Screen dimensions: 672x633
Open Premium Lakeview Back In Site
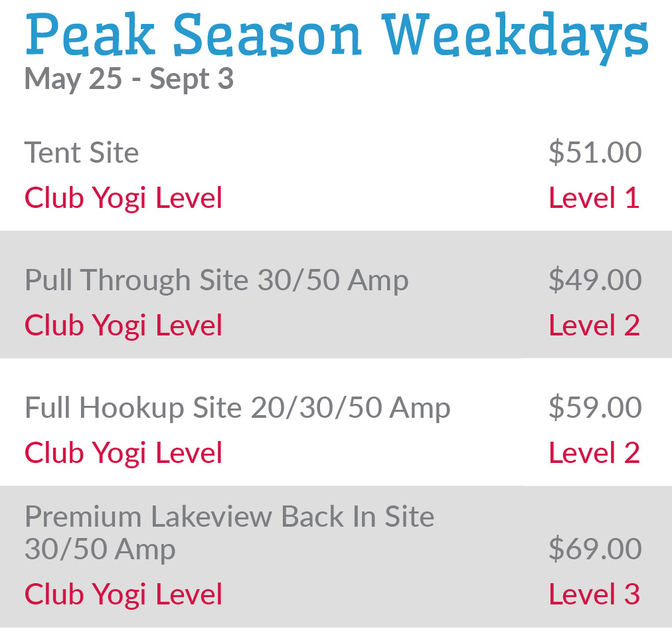(229, 517)
